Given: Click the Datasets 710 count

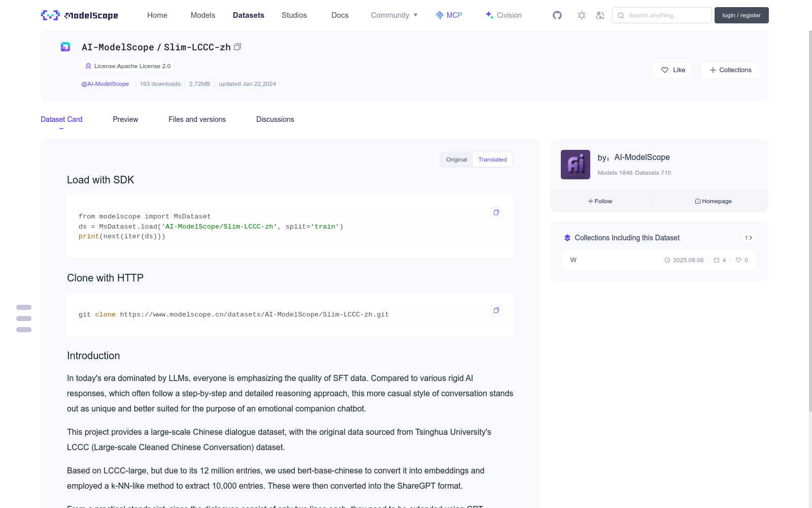Looking at the screenshot, I should [x=653, y=173].
